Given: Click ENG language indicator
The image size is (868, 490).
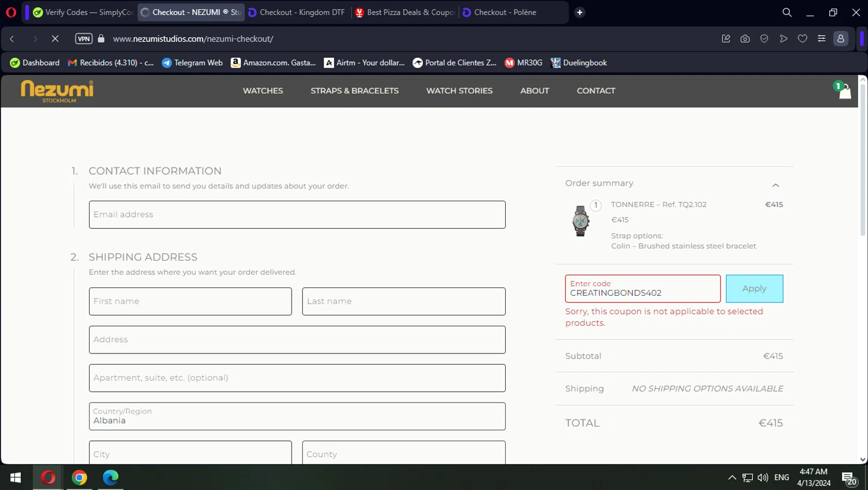Looking at the screenshot, I should 782,477.
